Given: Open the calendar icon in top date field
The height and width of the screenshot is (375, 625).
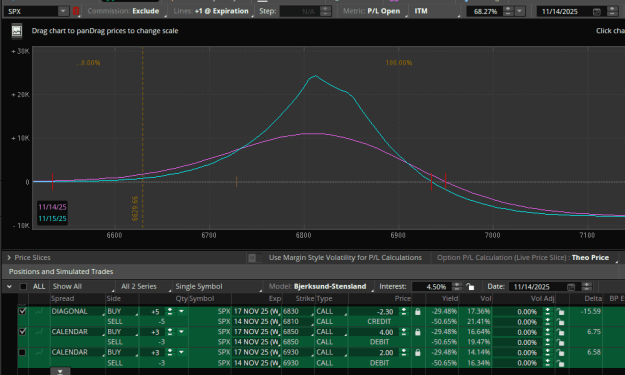Looking at the screenshot, I should (597, 12).
